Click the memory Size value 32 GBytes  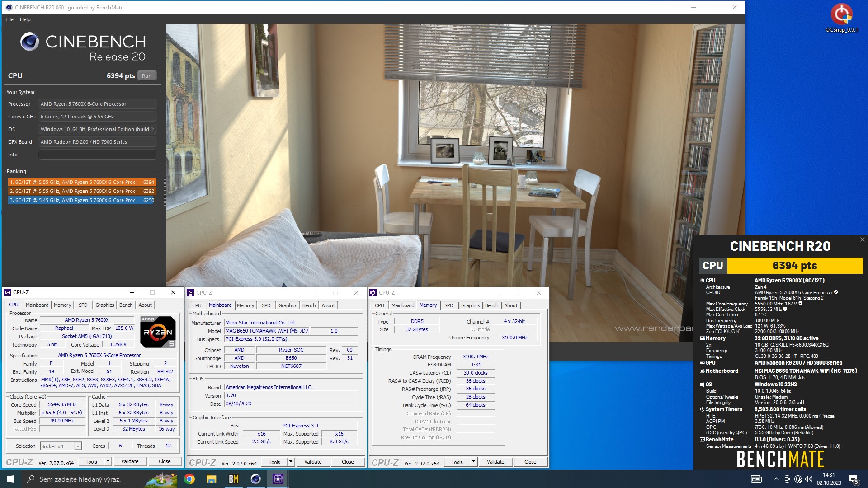[x=416, y=329]
